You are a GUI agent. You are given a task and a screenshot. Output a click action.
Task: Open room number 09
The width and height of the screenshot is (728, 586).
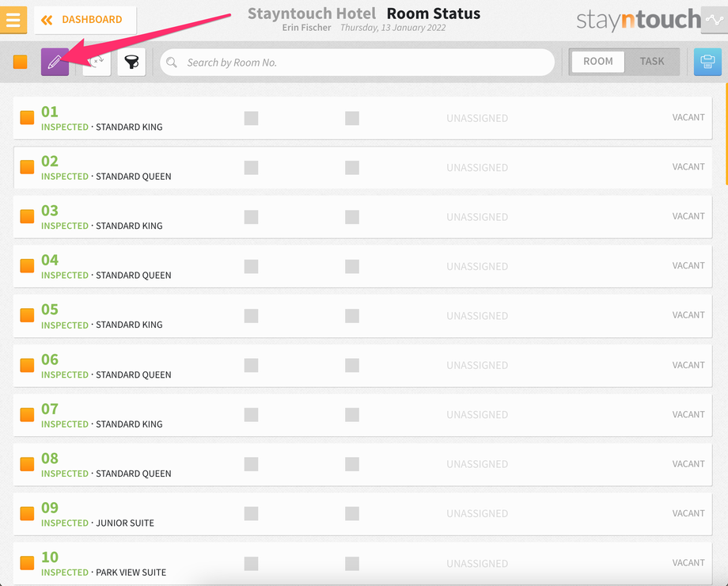[x=50, y=508]
